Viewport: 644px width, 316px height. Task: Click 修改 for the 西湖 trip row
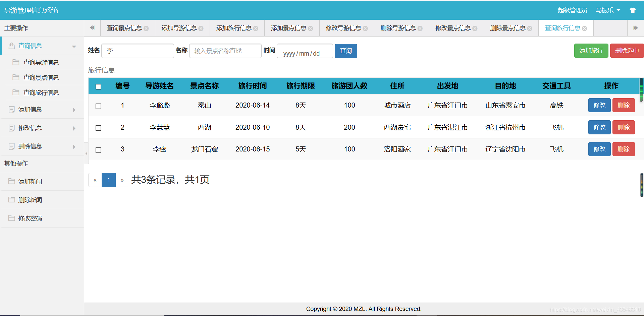(x=599, y=127)
